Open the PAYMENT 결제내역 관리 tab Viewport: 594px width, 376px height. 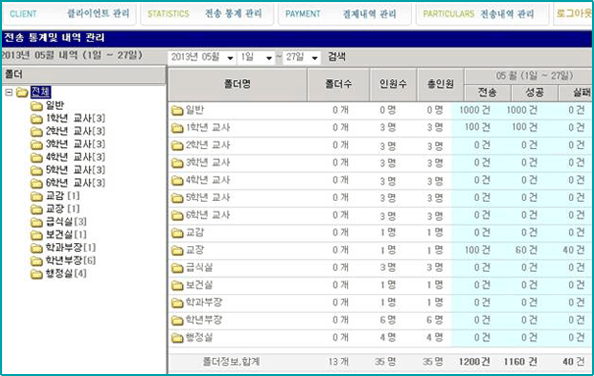pos(344,14)
